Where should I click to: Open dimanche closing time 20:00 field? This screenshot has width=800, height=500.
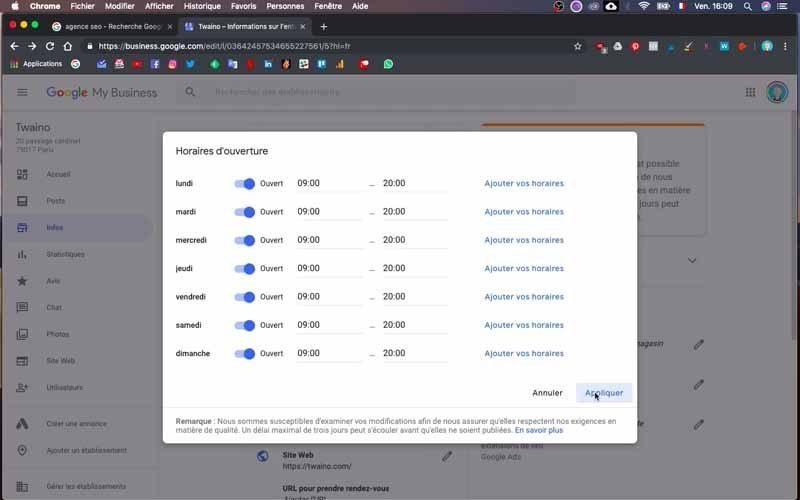pyautogui.click(x=415, y=354)
